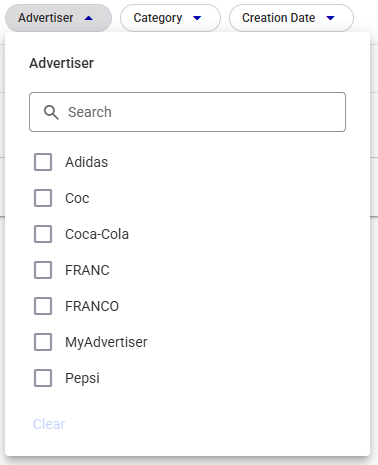
Task: Select the FRANC checkbox
Action: click(43, 270)
